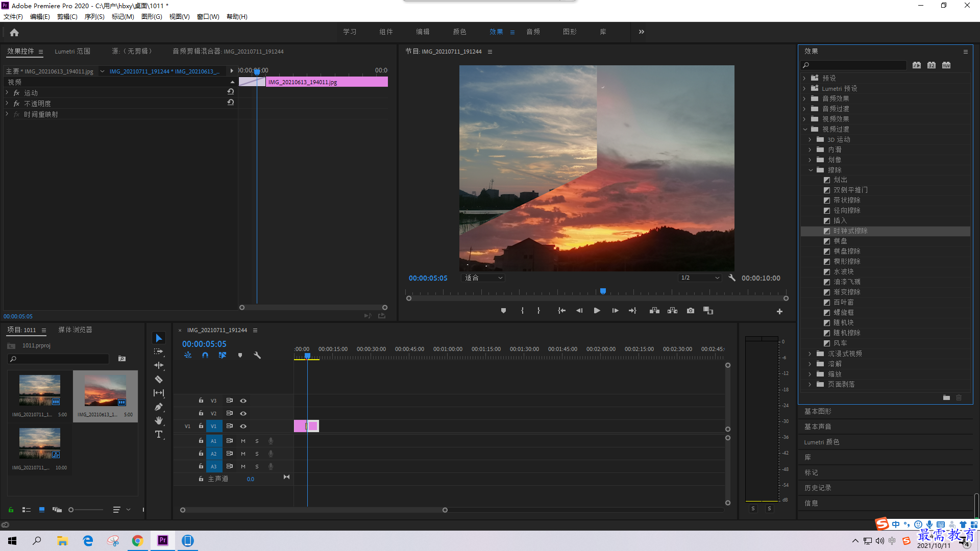Export frame with camera icon

691,311
